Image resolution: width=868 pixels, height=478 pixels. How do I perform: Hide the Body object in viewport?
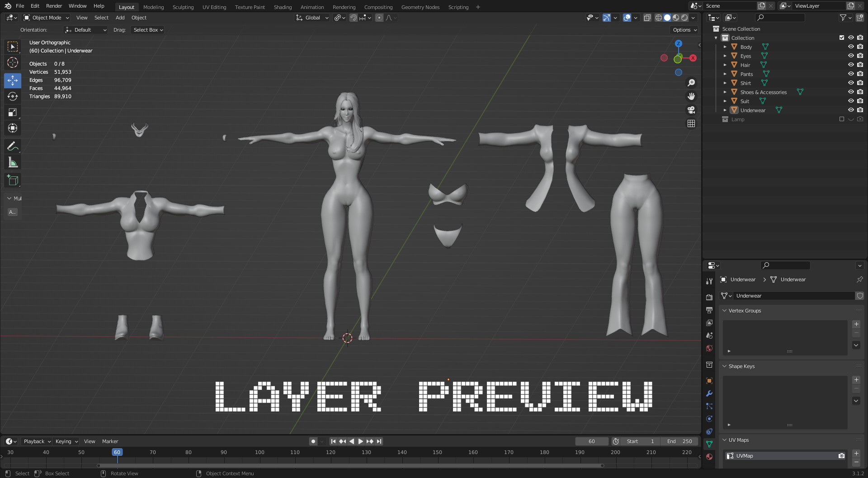pos(851,47)
